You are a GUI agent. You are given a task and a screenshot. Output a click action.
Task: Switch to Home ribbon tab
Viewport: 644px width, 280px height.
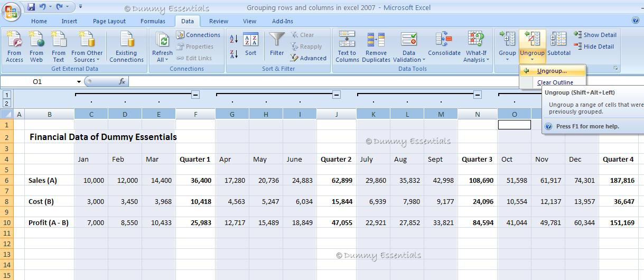[x=39, y=21]
